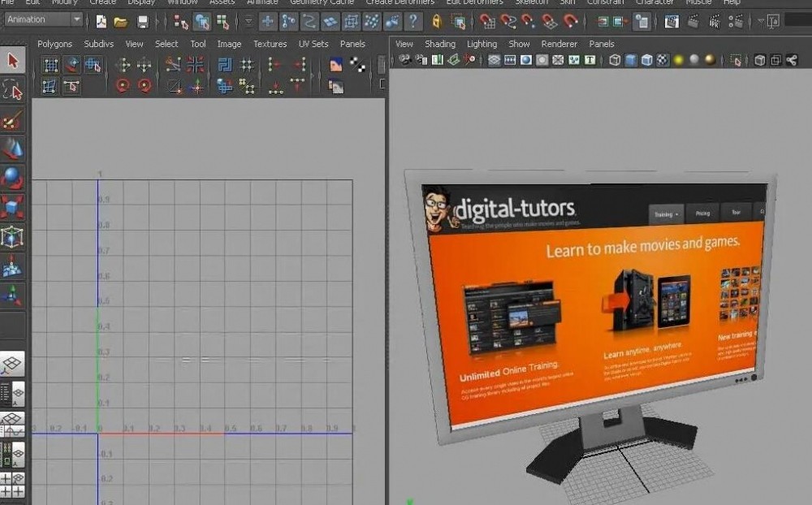
Task: Click the IPR render icon
Action: (x=714, y=22)
